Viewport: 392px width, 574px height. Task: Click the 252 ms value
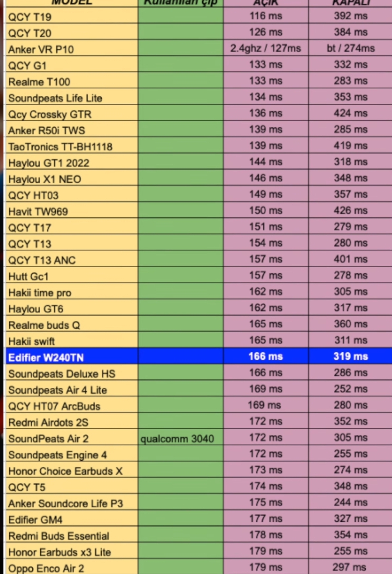coord(351,389)
